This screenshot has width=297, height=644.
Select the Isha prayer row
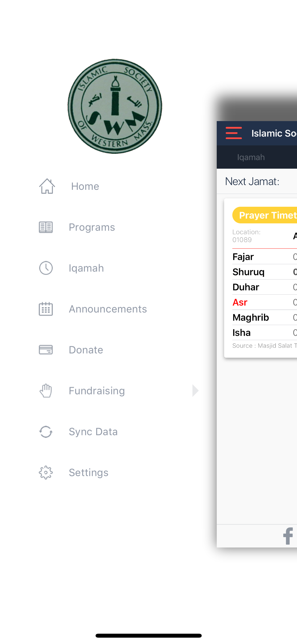coord(265,333)
